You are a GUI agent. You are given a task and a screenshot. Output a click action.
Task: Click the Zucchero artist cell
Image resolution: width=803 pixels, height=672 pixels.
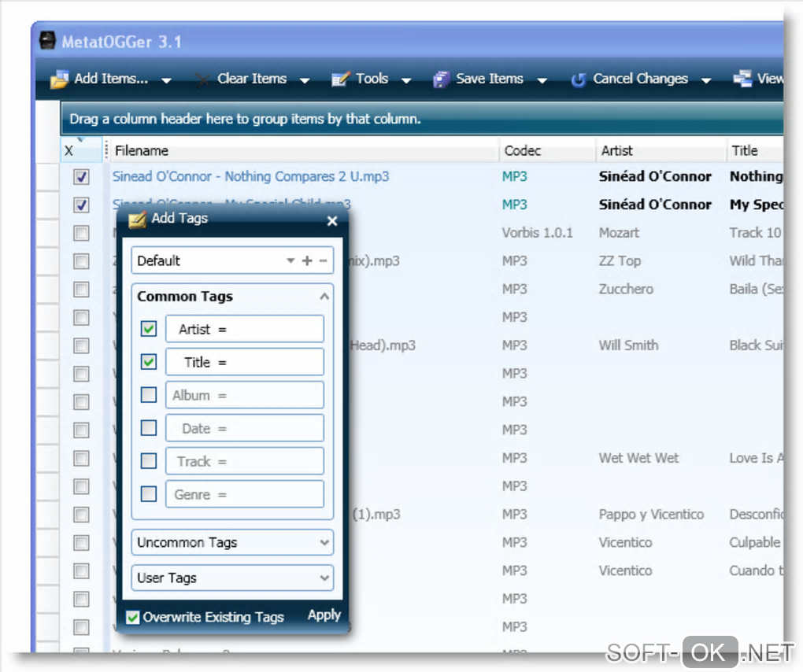click(x=626, y=289)
